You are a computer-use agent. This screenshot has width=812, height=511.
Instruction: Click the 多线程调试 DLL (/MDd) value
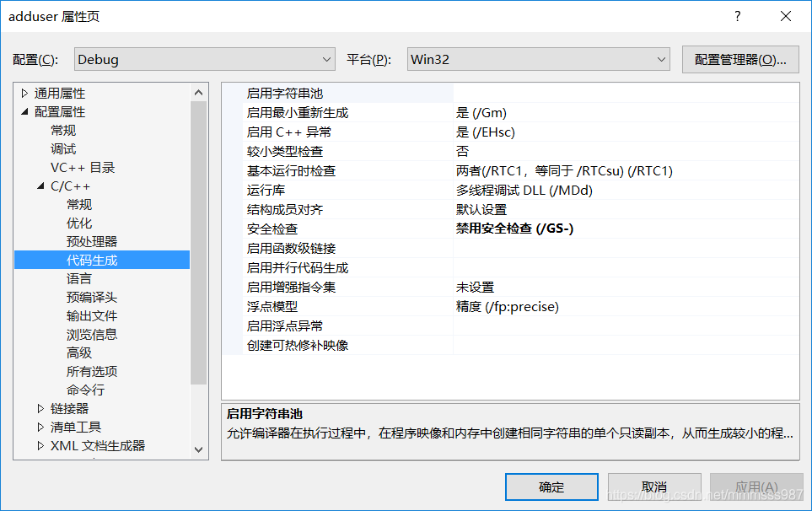pyautogui.click(x=524, y=191)
